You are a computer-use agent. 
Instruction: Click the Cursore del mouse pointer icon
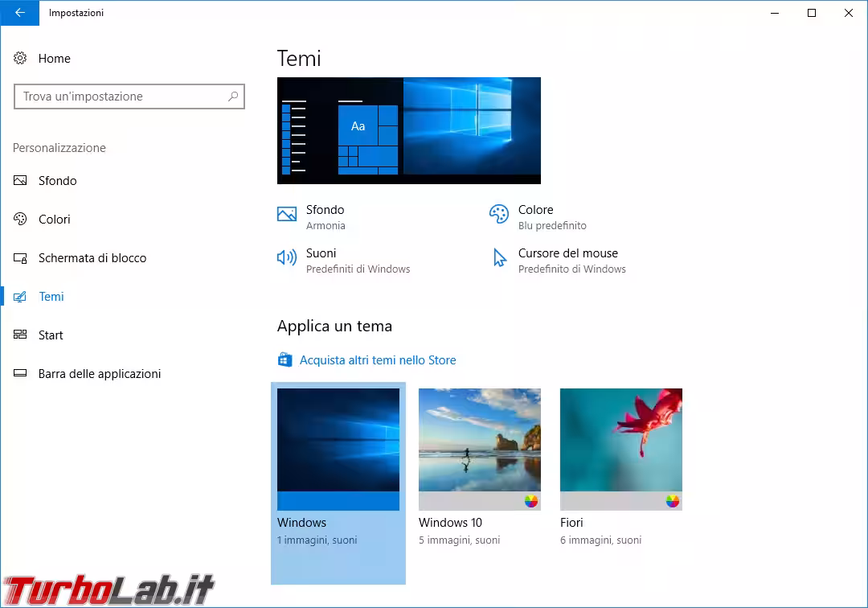click(499, 258)
